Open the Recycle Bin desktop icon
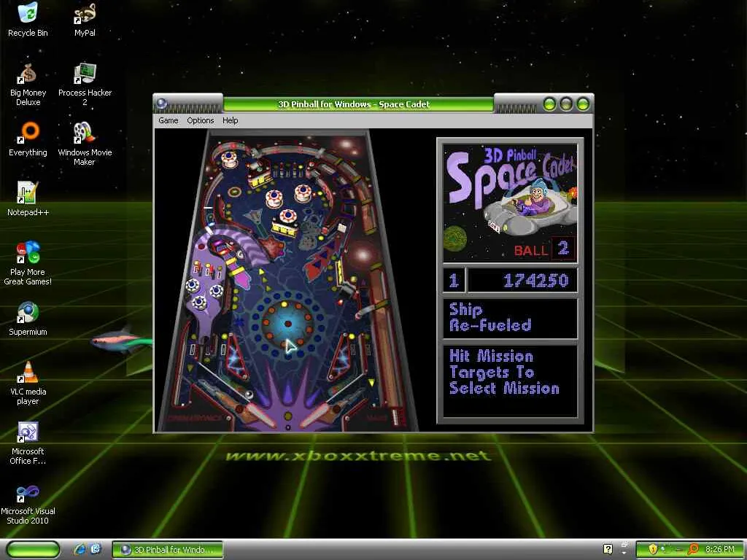The image size is (747, 560). pos(28,19)
